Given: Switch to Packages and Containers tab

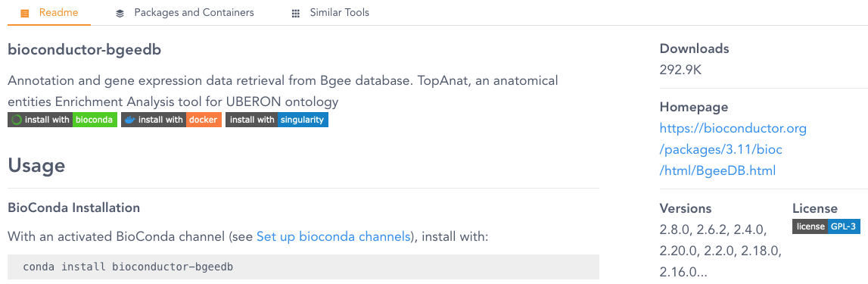Looking at the screenshot, I should (x=185, y=13).
